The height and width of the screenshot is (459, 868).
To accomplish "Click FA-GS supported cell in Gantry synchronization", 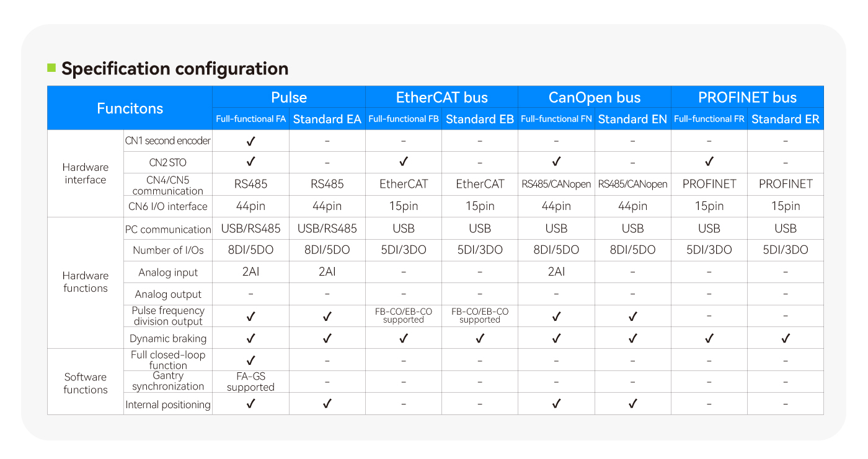I will [250, 382].
